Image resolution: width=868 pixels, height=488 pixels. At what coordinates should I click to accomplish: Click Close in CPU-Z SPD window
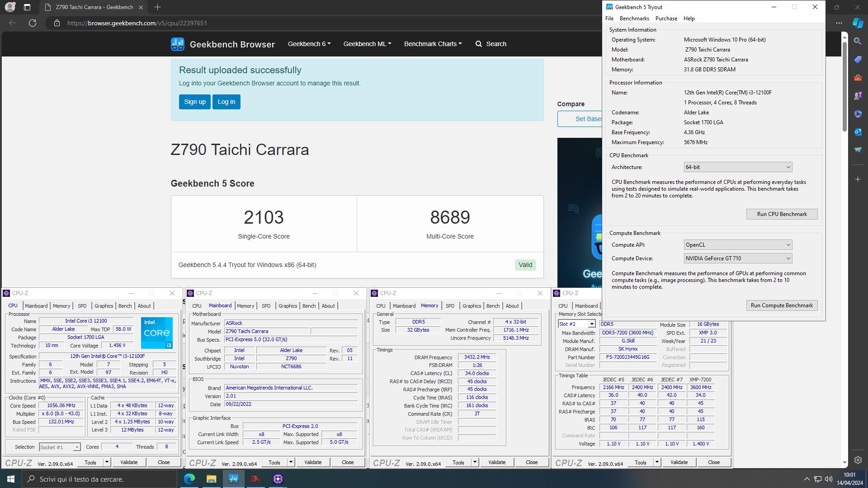pyautogui.click(x=714, y=462)
